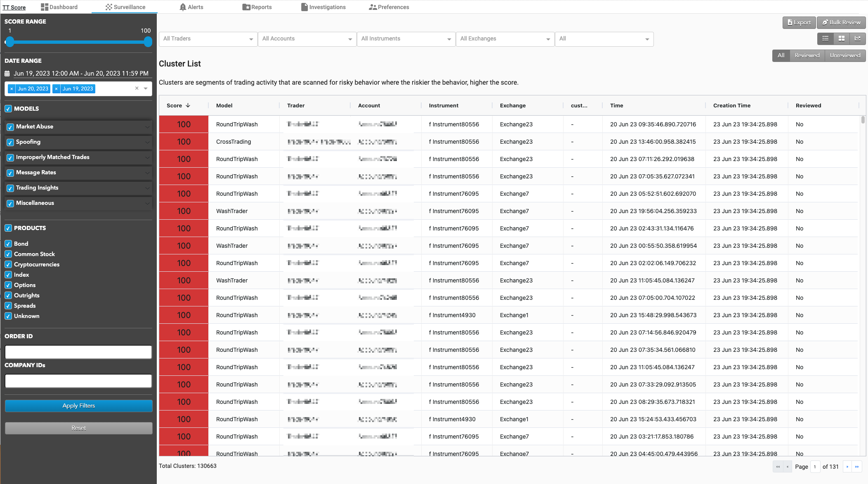
Task: Open the All Instruments dropdown
Action: [x=406, y=39]
